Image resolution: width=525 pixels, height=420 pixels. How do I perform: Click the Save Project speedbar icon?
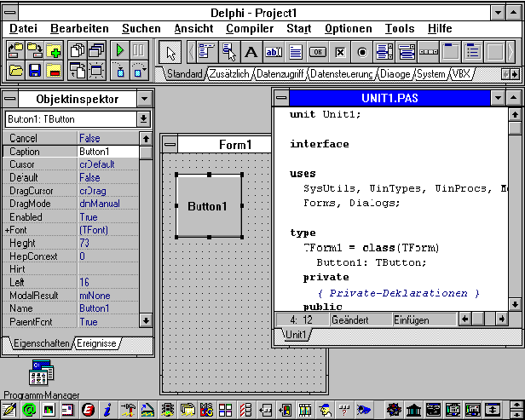34,51
